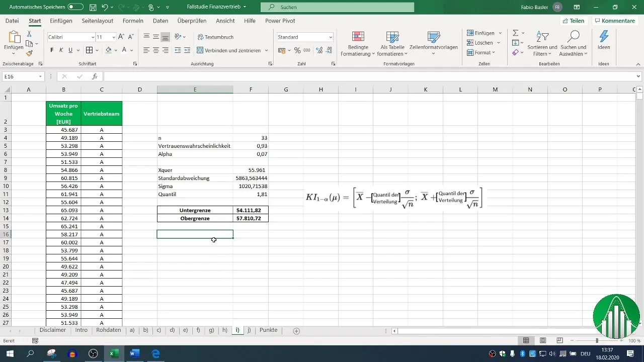The height and width of the screenshot is (362, 644).
Task: Click the decrease indent icon
Action: (x=178, y=50)
